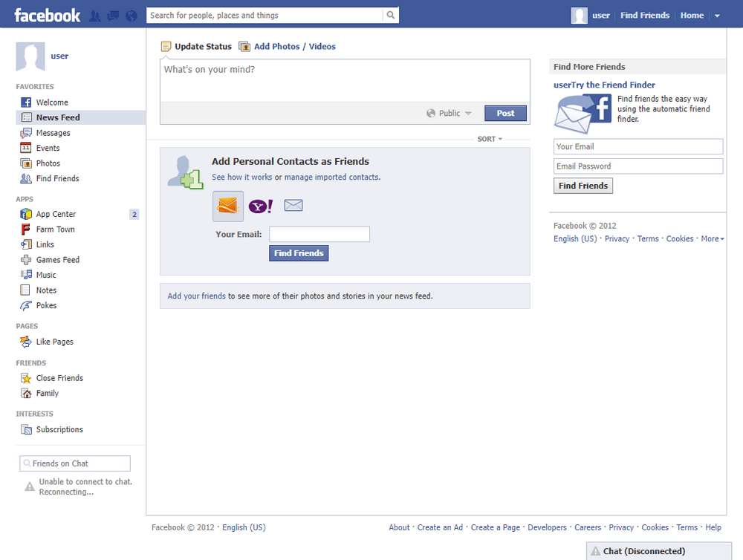Select the Yahoo! mail provider icon
This screenshot has height=560, width=743.
pos(260,206)
